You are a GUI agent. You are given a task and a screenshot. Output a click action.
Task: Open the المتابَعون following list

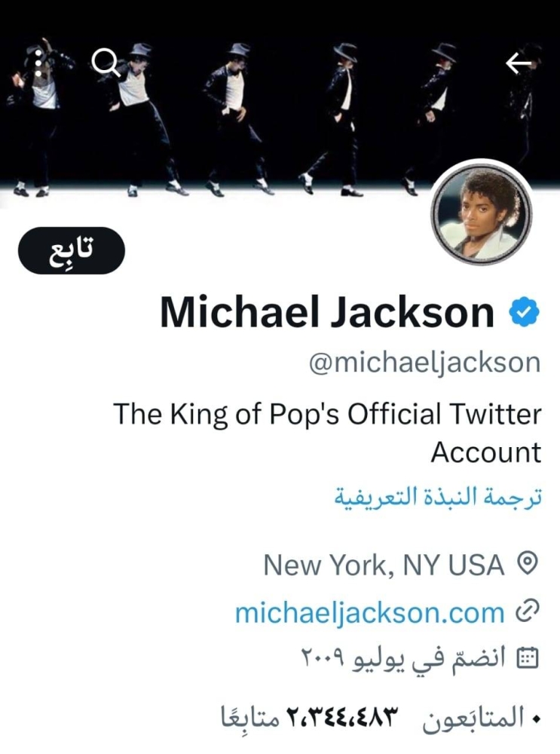tap(473, 718)
